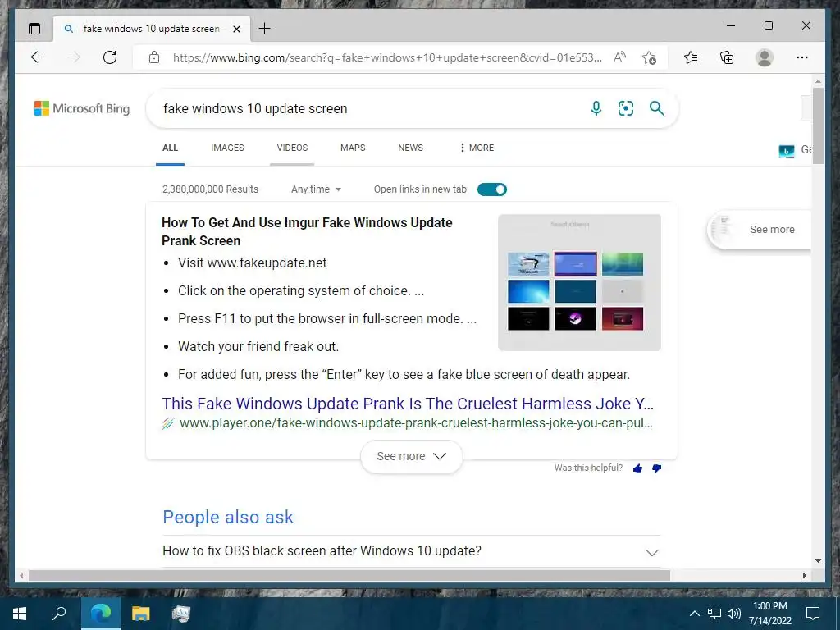Open Edge Settings and more menu
The image size is (840, 630).
802,57
